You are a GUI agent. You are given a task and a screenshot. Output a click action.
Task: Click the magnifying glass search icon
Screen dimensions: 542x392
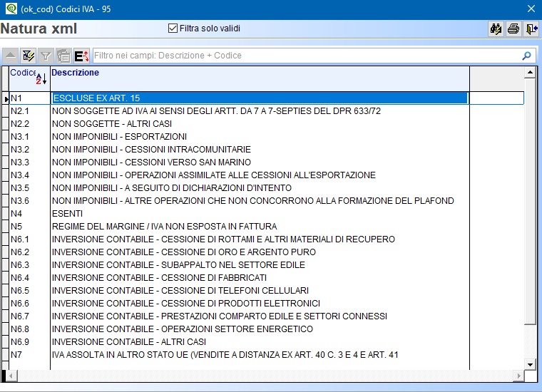coord(527,56)
